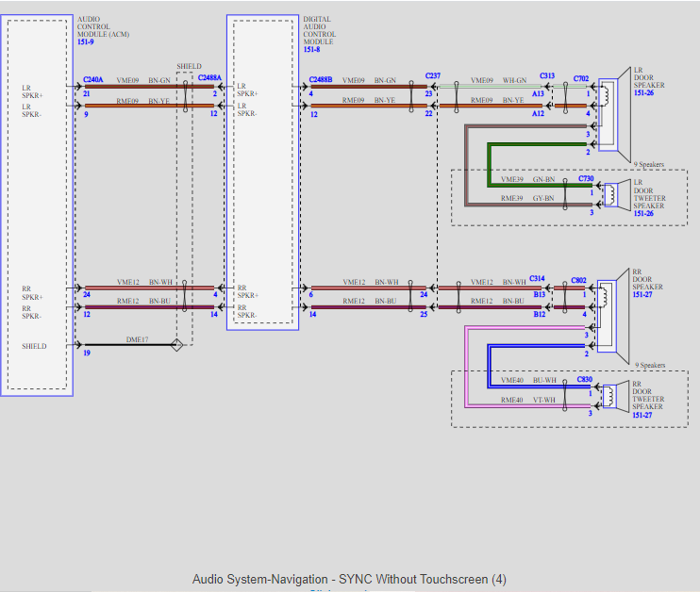
Task: Click the RME40 VT-WH wire label
Action: click(x=528, y=400)
